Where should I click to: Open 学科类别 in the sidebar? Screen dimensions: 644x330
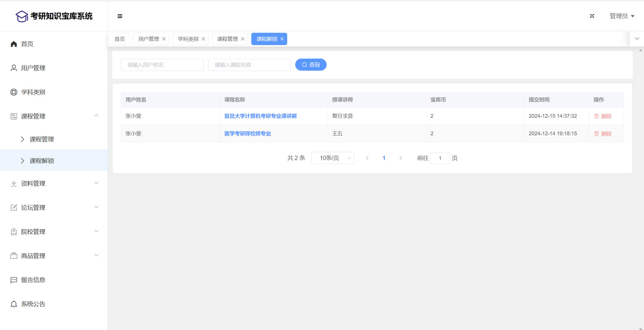(33, 92)
